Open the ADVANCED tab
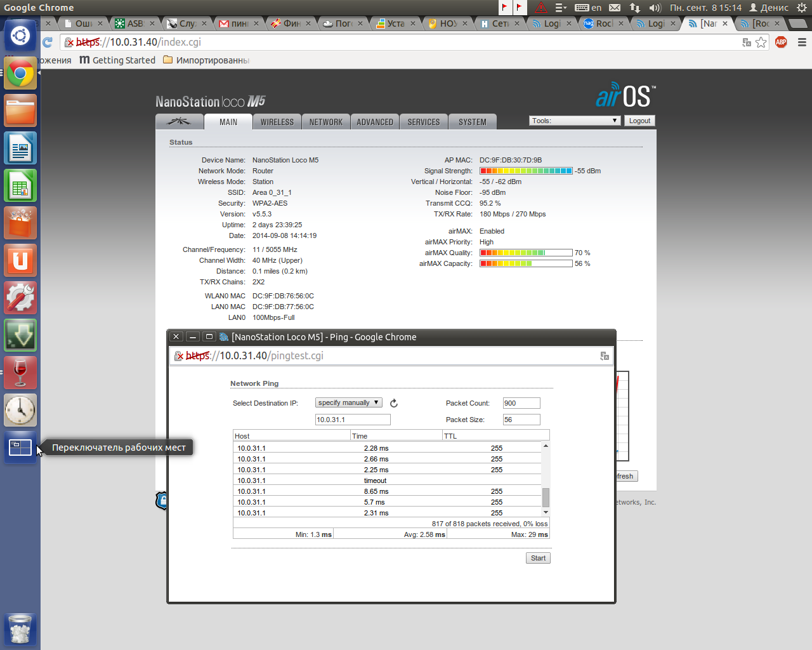 pyautogui.click(x=375, y=122)
